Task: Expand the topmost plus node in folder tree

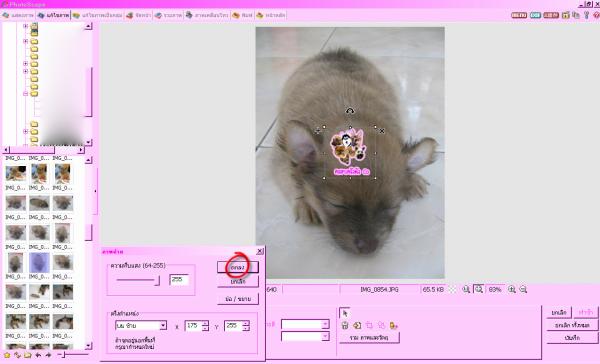Action: [25, 26]
